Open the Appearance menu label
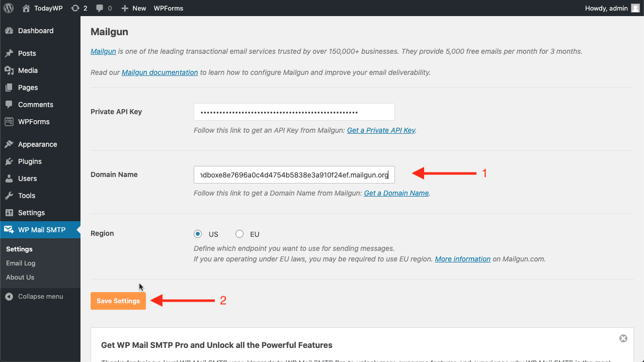Viewport: 644px width, 362px height. coord(38,144)
